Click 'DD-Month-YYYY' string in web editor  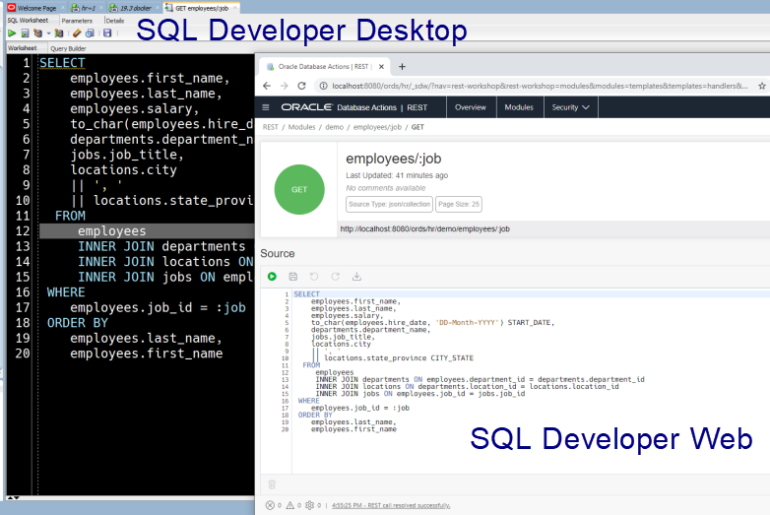pyautogui.click(x=468, y=323)
